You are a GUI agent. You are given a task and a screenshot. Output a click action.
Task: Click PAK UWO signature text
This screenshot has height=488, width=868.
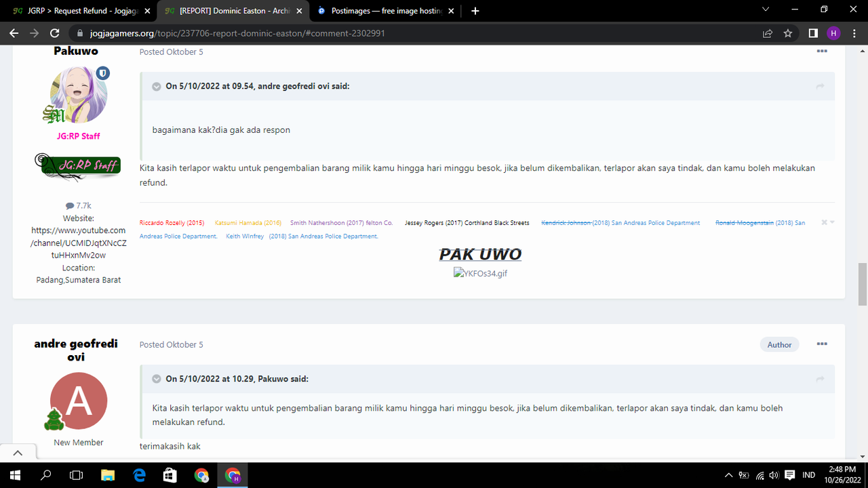pyautogui.click(x=480, y=254)
